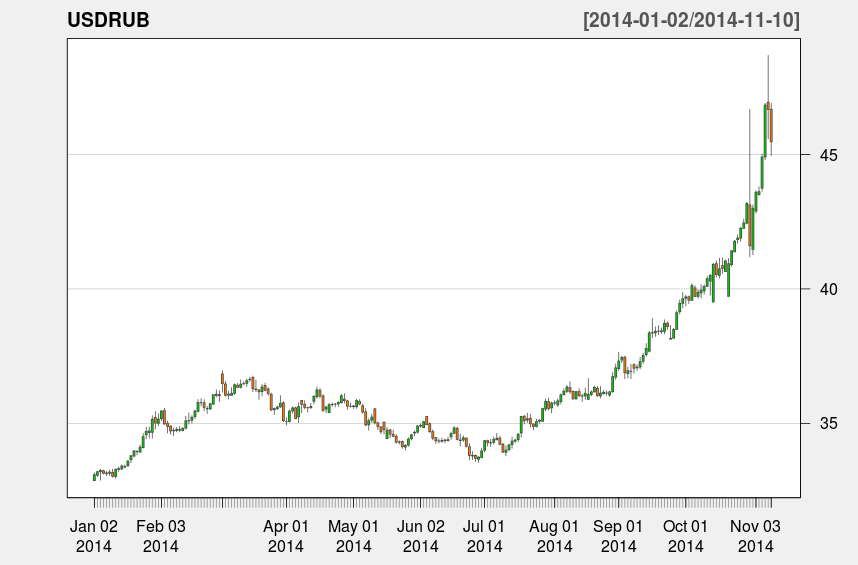Select the date range label 2014-01-02/2014-11-10
This screenshot has width=858, height=565.
[x=692, y=20]
